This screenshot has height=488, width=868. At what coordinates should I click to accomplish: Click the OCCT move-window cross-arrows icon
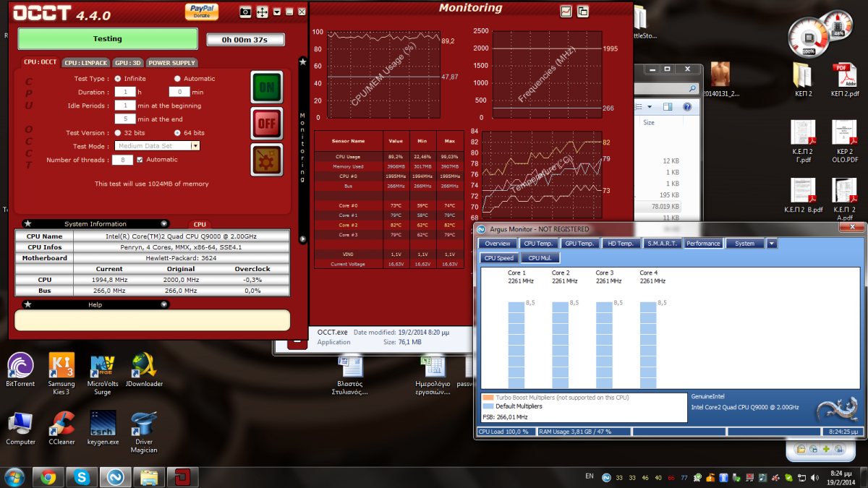coord(262,12)
